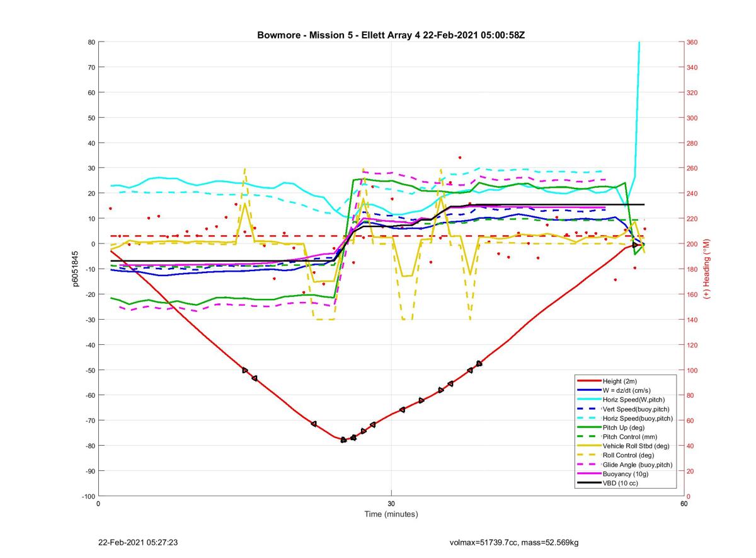Viewport: 756px width, 558px height.
Task: Select the "Horiz Speed(W,pitch)" legend label
Action: [633, 400]
